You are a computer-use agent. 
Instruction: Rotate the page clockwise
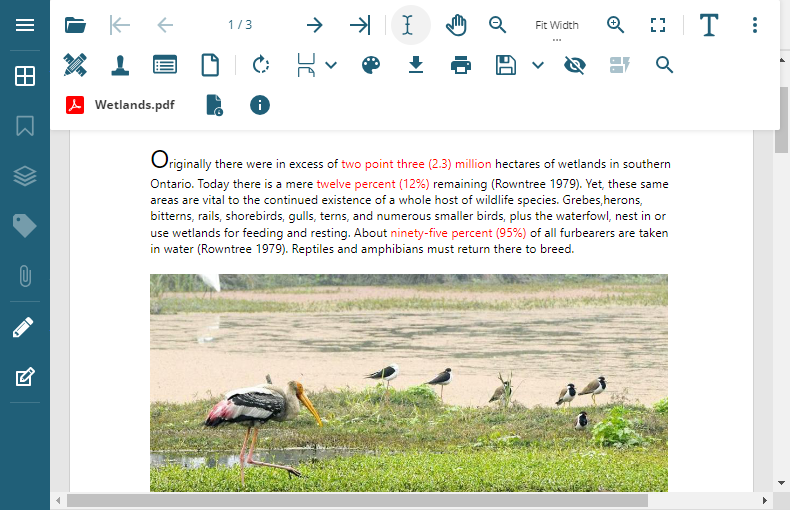pyautogui.click(x=260, y=65)
